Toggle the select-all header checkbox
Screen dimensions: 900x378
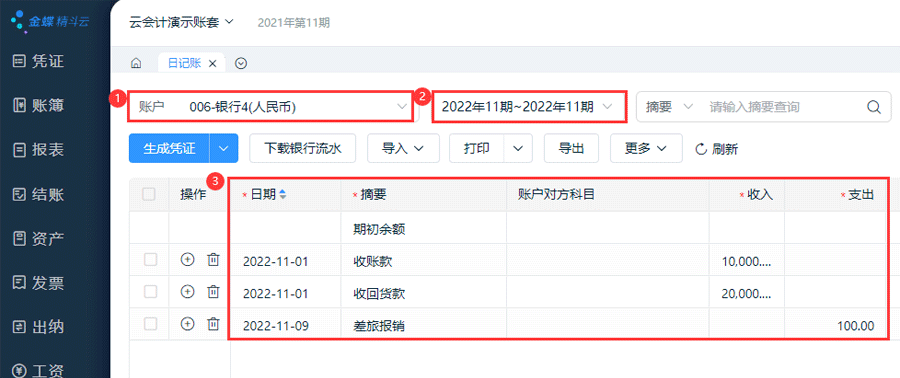click(149, 194)
